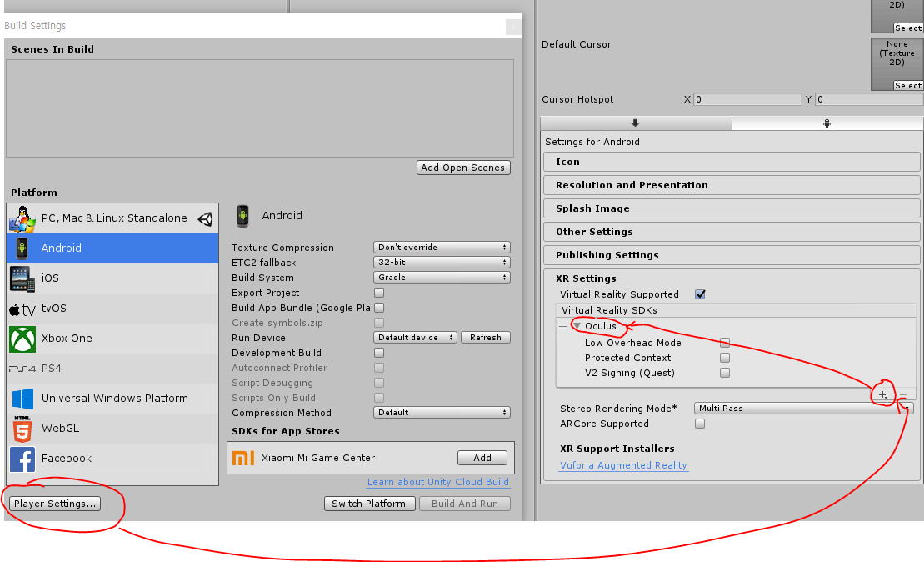The width and height of the screenshot is (924, 562).
Task: Click Add Open Scenes button
Action: 463,168
